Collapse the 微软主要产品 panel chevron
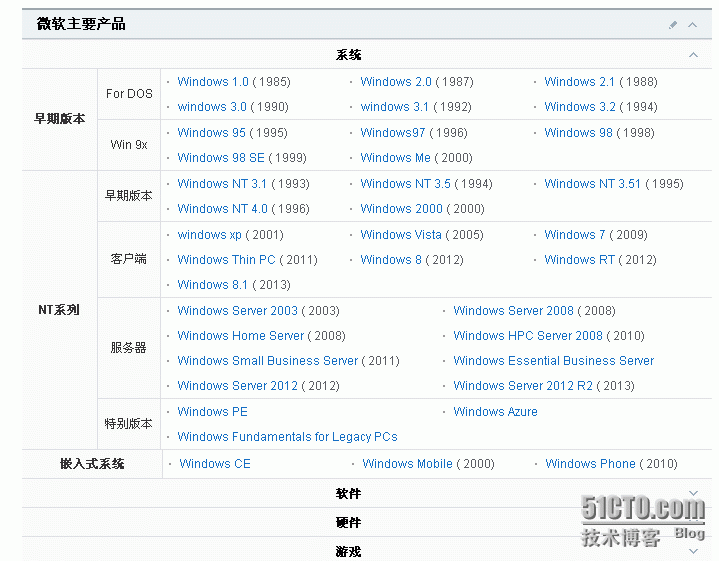719x561 pixels. 692,25
